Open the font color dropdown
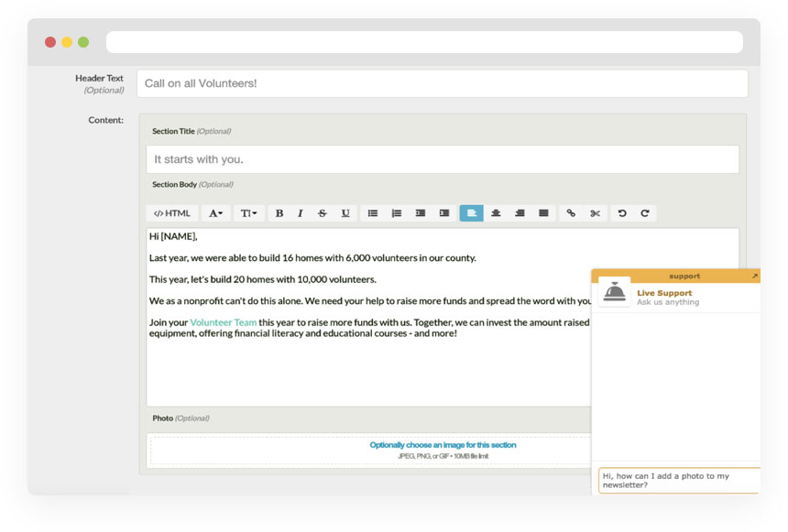Image resolution: width=788 pixels, height=532 pixels. [213, 212]
